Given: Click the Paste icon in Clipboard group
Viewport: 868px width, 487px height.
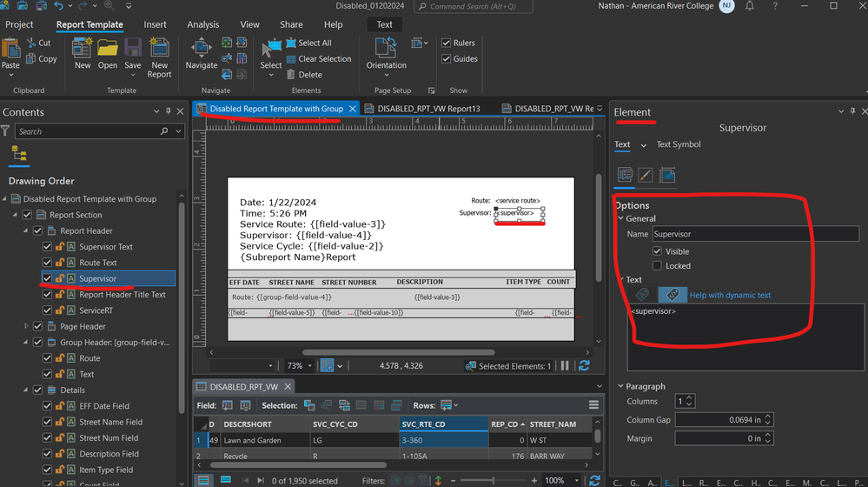Looking at the screenshot, I should 10,49.
